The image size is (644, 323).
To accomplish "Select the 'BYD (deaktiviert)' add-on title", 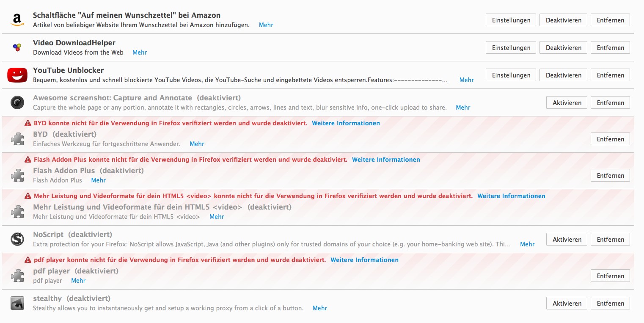I will [x=65, y=134].
